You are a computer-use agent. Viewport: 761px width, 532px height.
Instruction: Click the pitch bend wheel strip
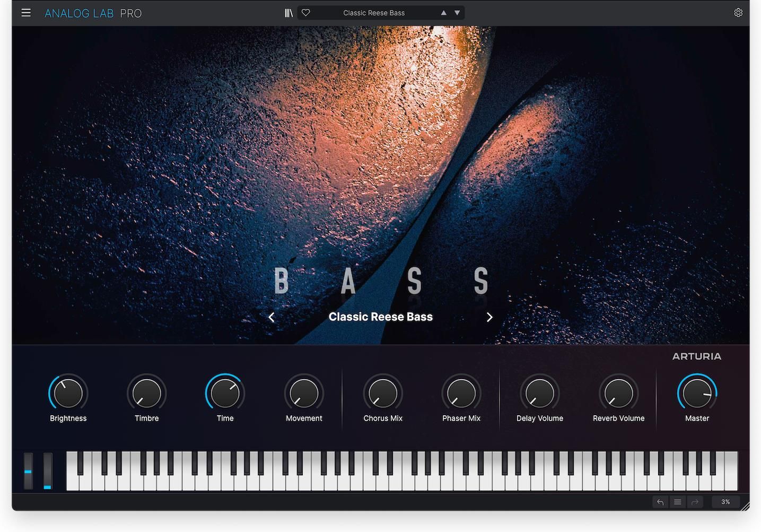[x=28, y=470]
